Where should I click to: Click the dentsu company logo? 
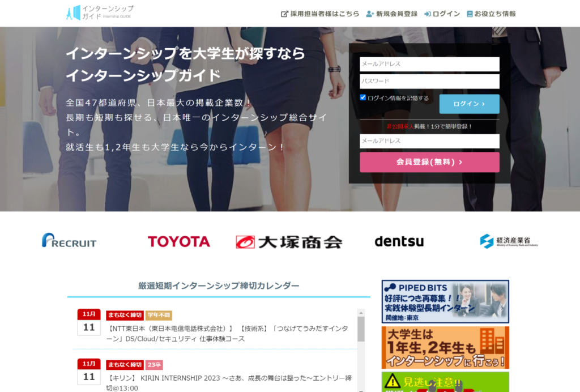point(399,241)
